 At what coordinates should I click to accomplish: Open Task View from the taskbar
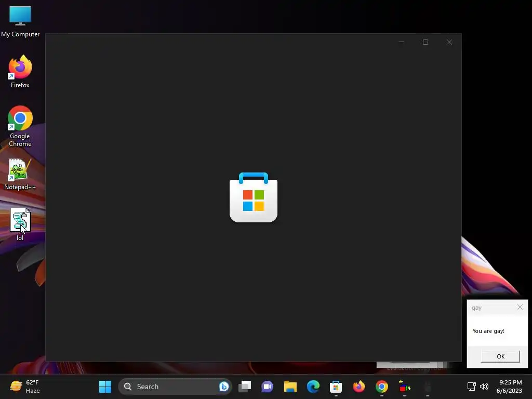pos(245,387)
